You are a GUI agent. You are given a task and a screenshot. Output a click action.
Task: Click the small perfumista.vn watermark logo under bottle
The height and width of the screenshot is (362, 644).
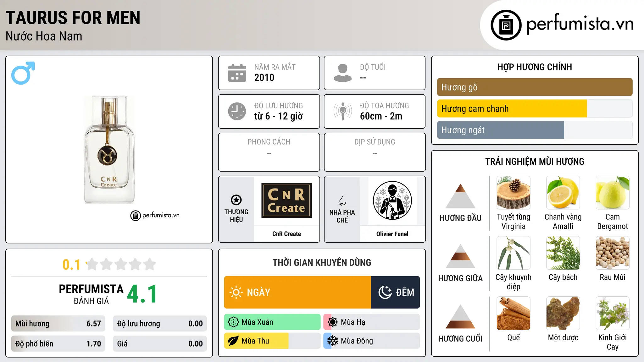click(155, 216)
